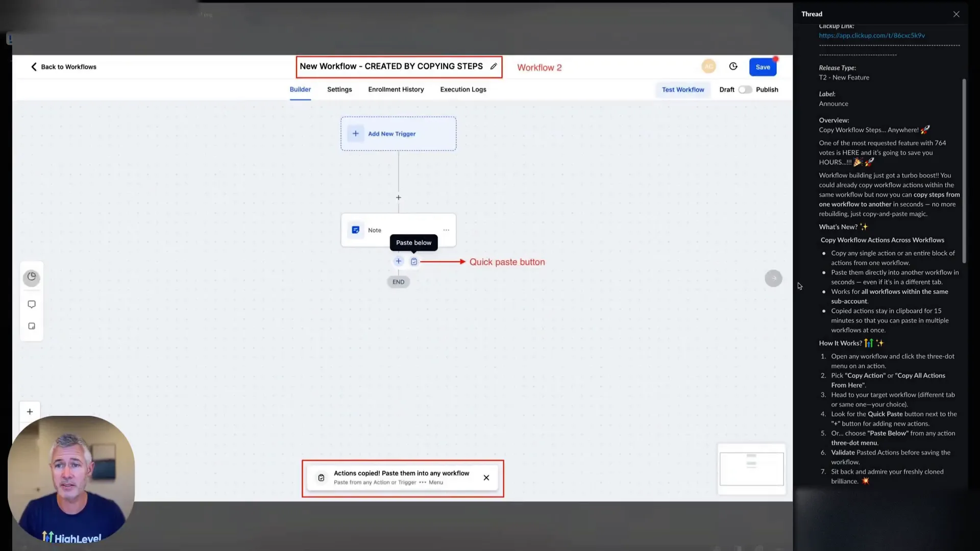
Task: Click the Test Workflow button
Action: [683, 89]
